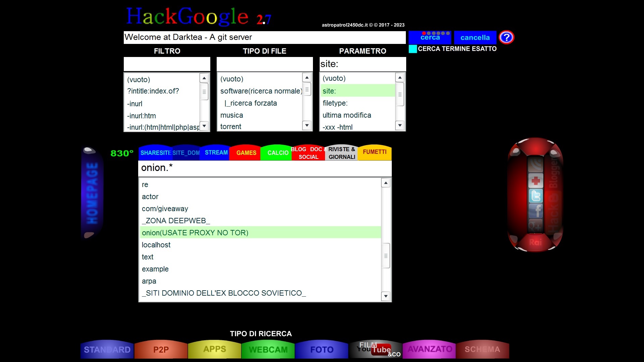Select the P2P search type
The width and height of the screenshot is (644, 362).
click(x=161, y=350)
